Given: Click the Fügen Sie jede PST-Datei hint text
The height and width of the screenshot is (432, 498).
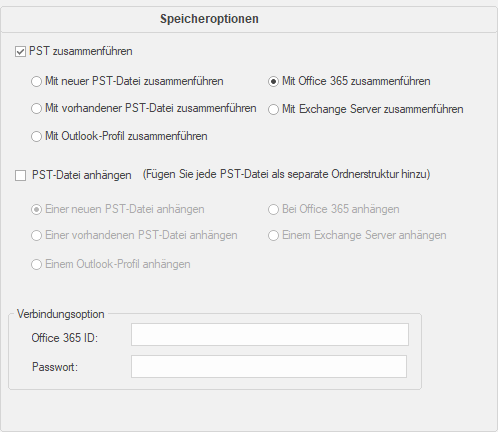Looking at the screenshot, I should [x=287, y=174].
